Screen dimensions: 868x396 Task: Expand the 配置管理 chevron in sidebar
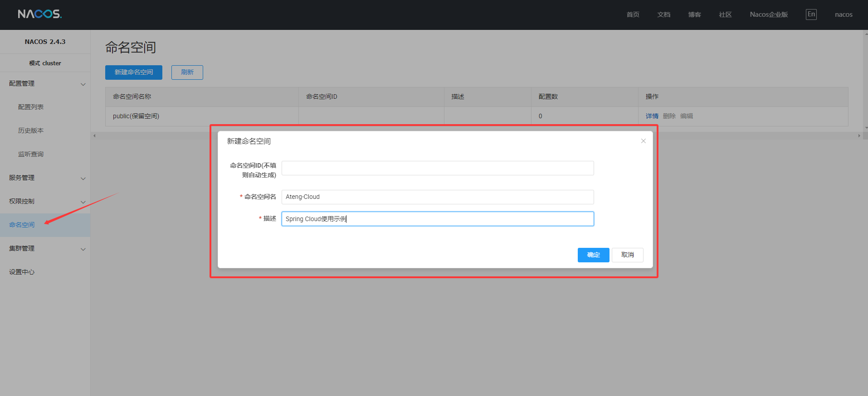pos(83,84)
